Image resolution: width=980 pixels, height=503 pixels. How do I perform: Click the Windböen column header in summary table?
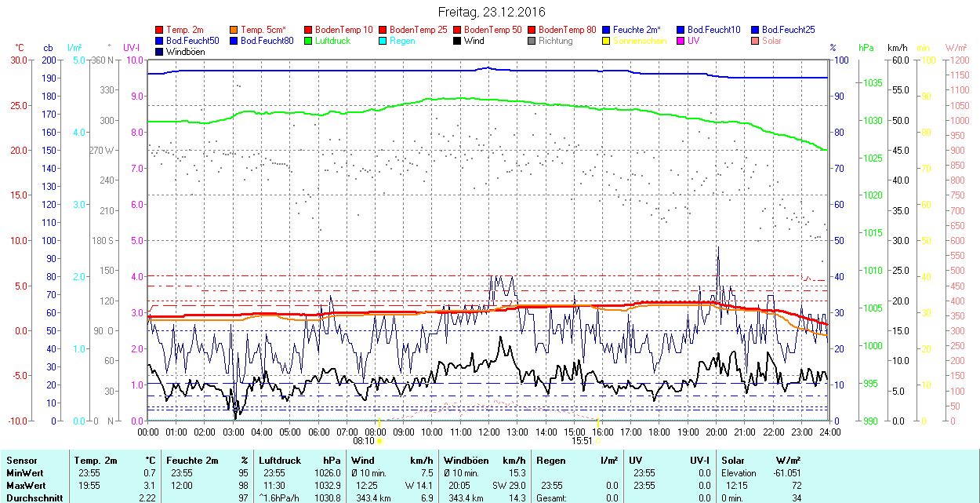[x=468, y=461]
